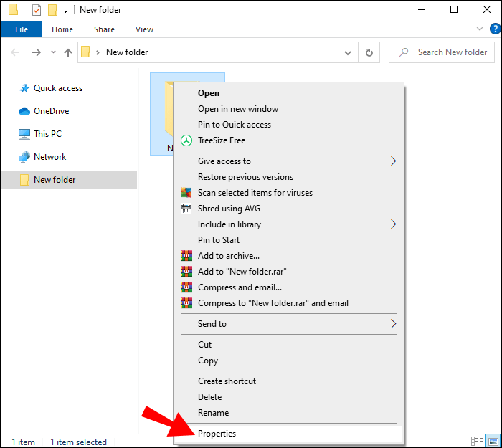Select the folder thumbnail in file pane
This screenshot has height=448, width=502.
click(x=161, y=114)
